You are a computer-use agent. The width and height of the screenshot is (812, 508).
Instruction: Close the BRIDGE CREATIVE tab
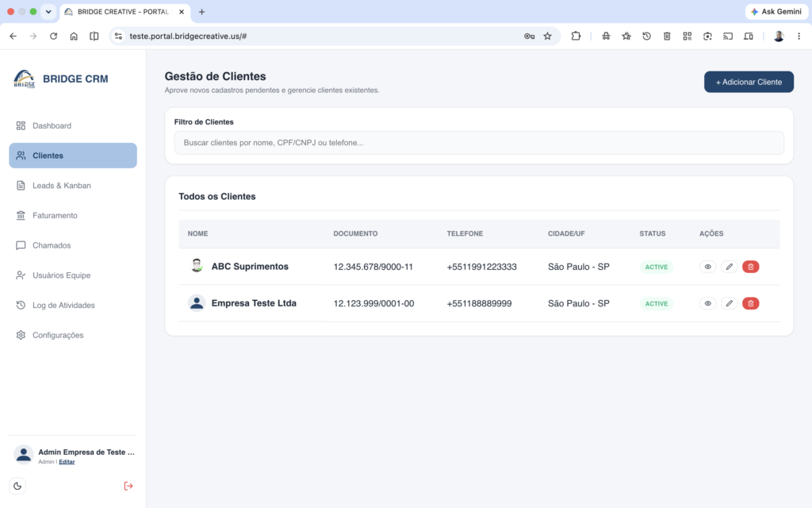[x=182, y=11]
